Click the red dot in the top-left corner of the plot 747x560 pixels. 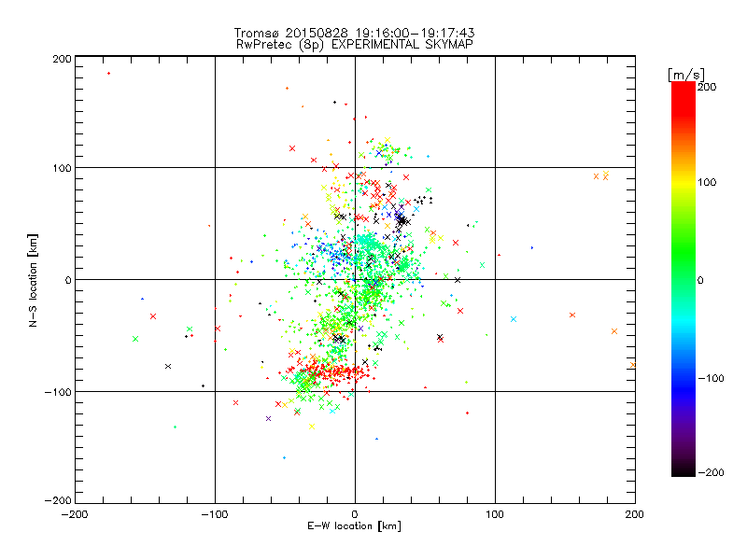click(x=108, y=74)
